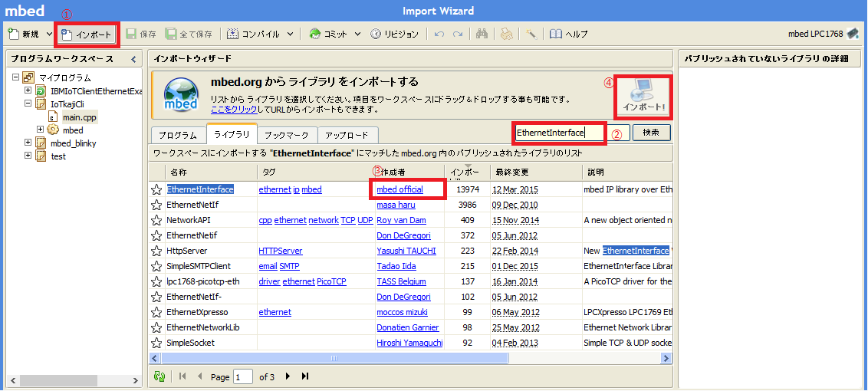This screenshot has height=391, width=868.
Task: Click the PicoTCP tag link
Action: click(331, 281)
